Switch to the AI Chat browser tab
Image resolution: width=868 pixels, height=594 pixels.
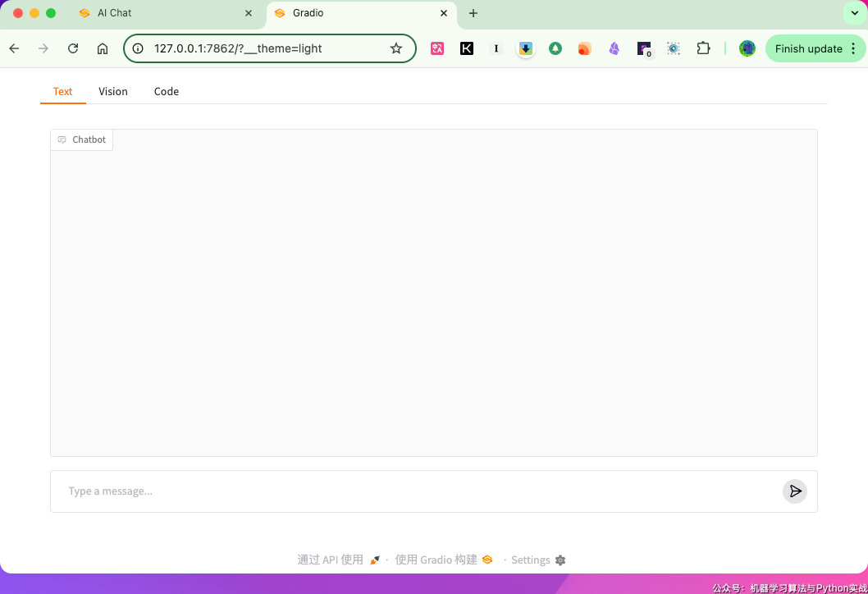(166, 13)
